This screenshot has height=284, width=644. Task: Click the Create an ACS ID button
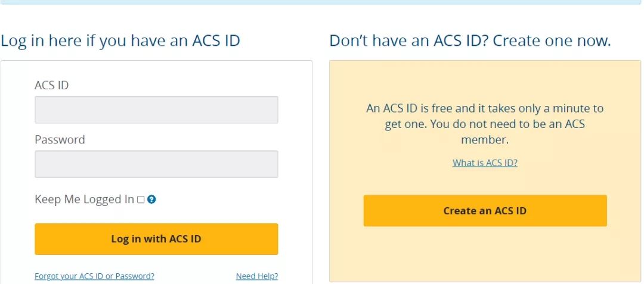point(485,211)
